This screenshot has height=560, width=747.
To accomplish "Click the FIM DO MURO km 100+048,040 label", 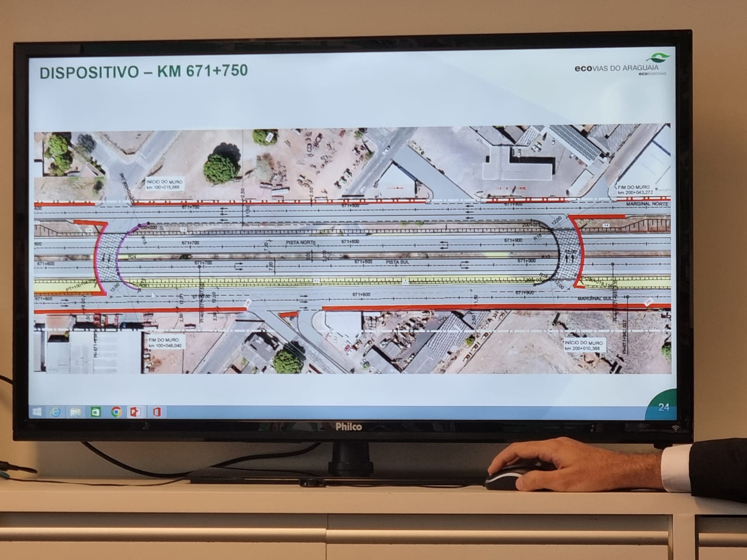I will point(167,343).
